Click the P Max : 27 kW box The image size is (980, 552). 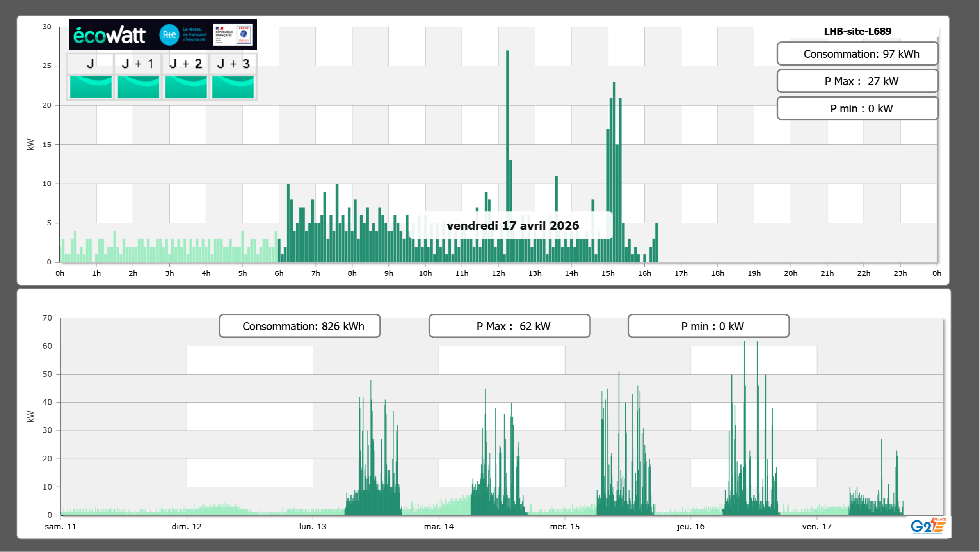pyautogui.click(x=857, y=81)
